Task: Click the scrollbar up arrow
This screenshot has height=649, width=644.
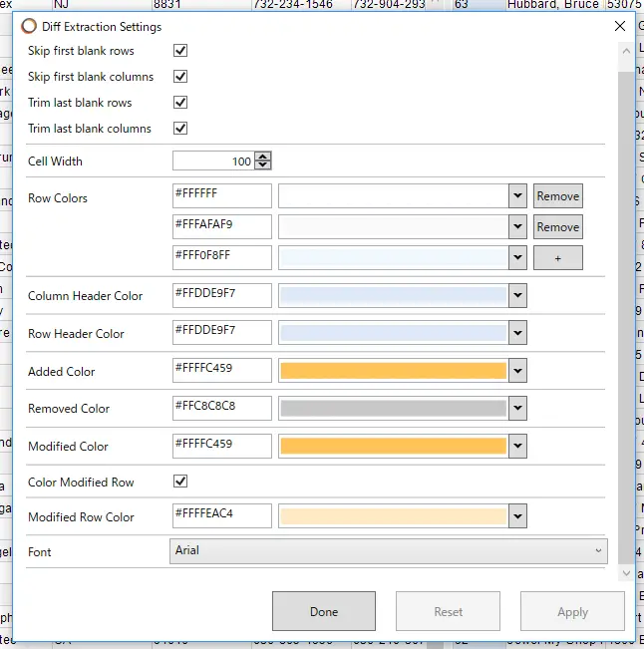Action: pos(626,51)
